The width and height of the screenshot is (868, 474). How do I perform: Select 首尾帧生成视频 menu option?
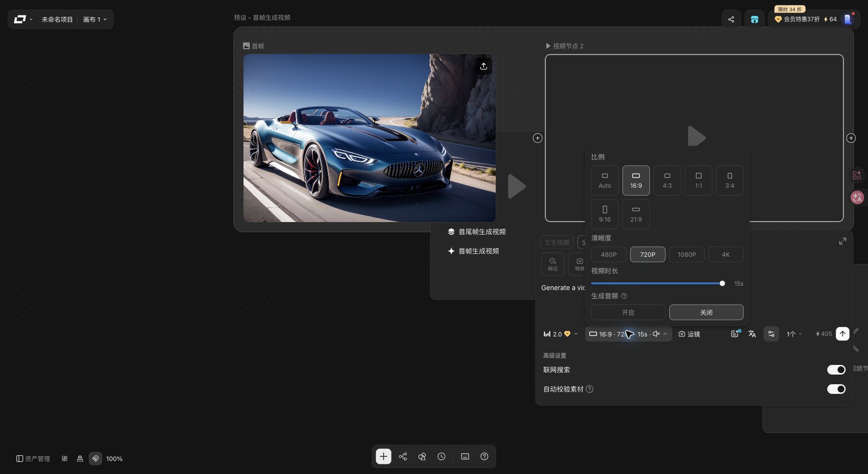[x=476, y=232]
